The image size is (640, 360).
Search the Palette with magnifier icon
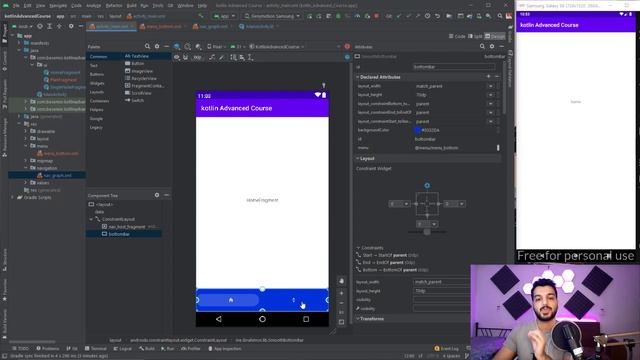tap(147, 47)
